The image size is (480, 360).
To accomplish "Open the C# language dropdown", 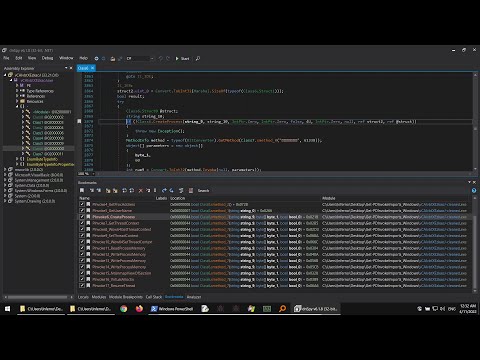I will pyautogui.click(x=140, y=58).
